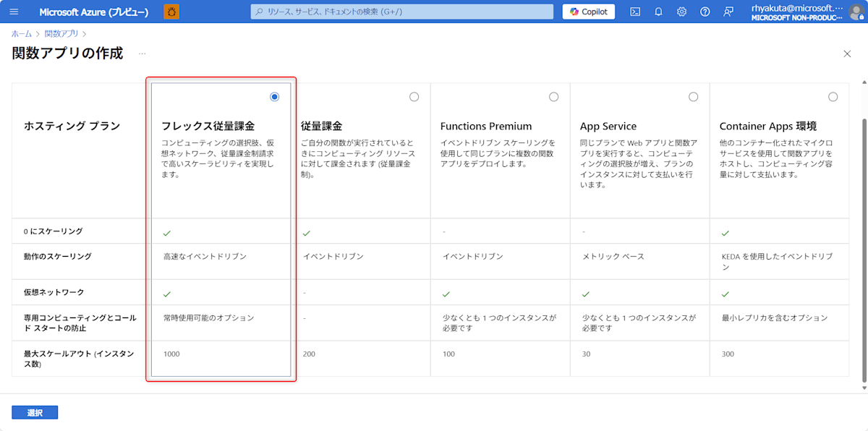This screenshot has height=431, width=868.
Task: Click the 高速なイベントドリブン cell
Action: tap(205, 257)
